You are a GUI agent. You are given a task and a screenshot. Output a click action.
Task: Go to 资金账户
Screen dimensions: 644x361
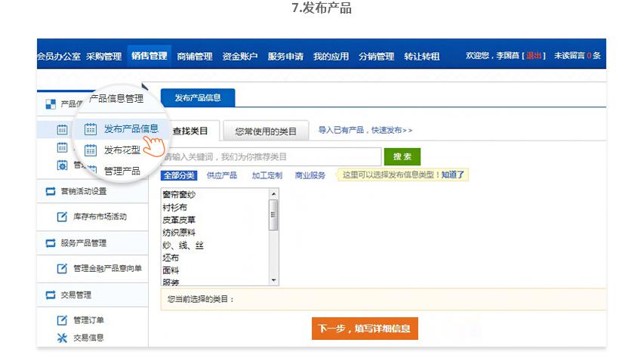[240, 57]
